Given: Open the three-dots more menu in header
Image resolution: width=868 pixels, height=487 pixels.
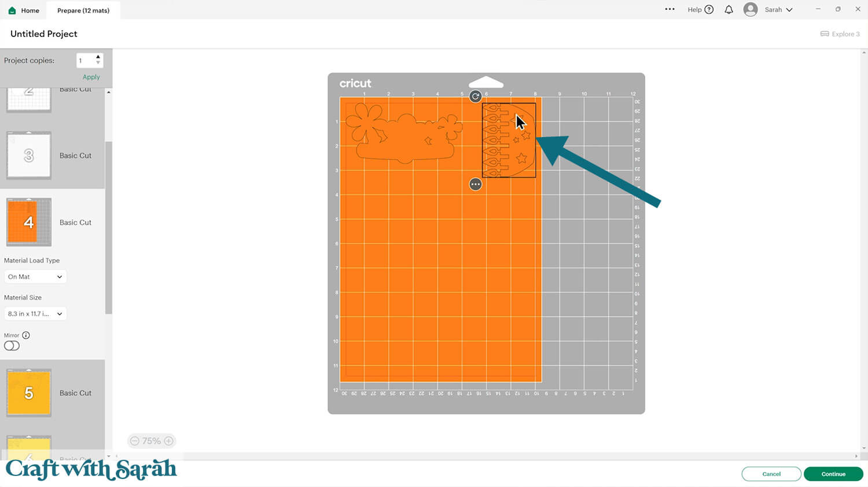Looking at the screenshot, I should tap(670, 9).
